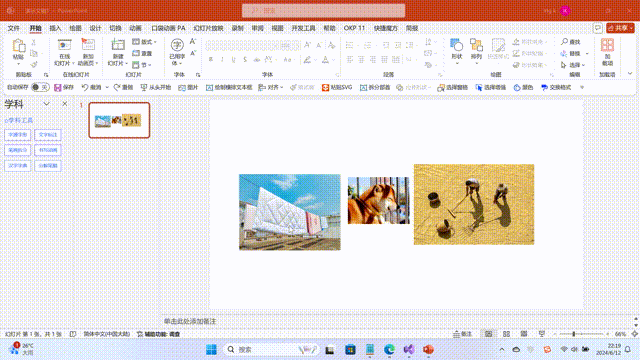Switch to reading view in status bar
This screenshot has height=360, width=640.
(x=524, y=334)
